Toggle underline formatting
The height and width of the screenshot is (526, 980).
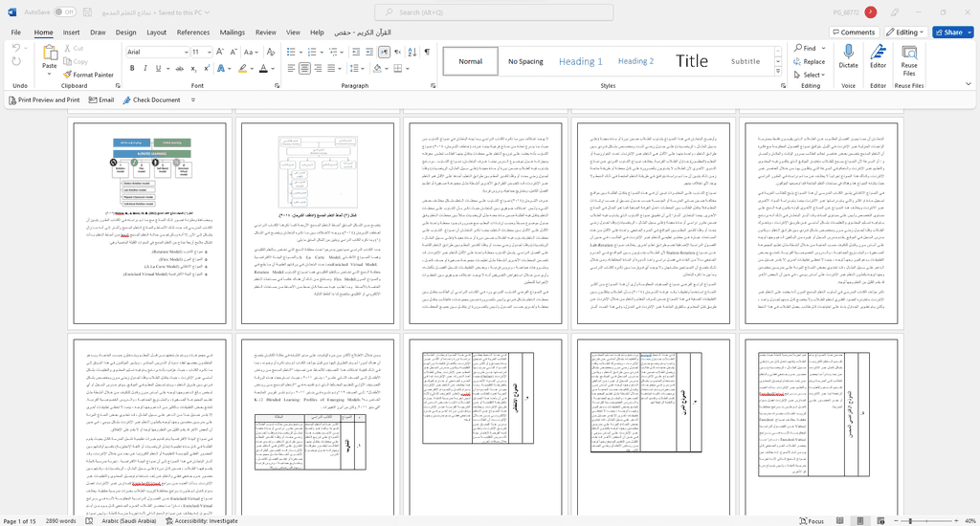[x=158, y=69]
